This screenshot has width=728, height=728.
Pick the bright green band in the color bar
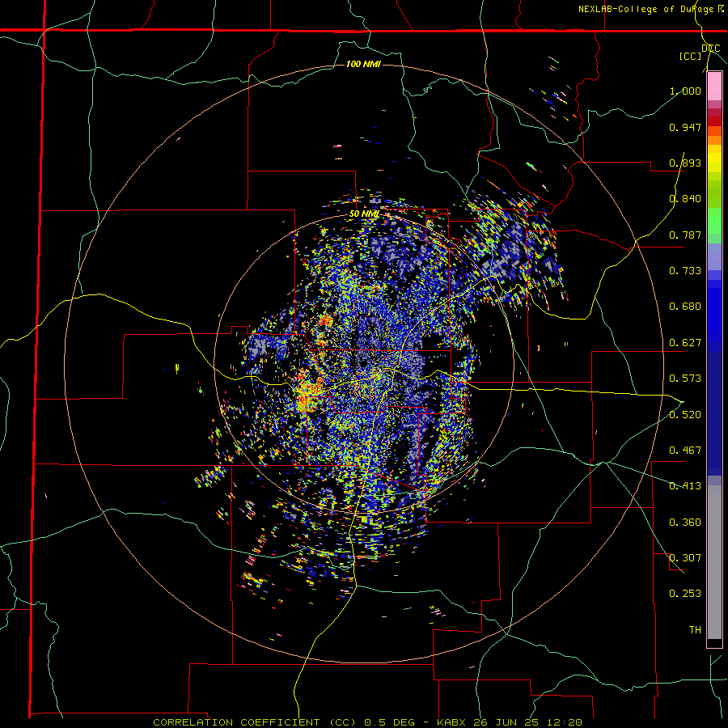[714, 221]
